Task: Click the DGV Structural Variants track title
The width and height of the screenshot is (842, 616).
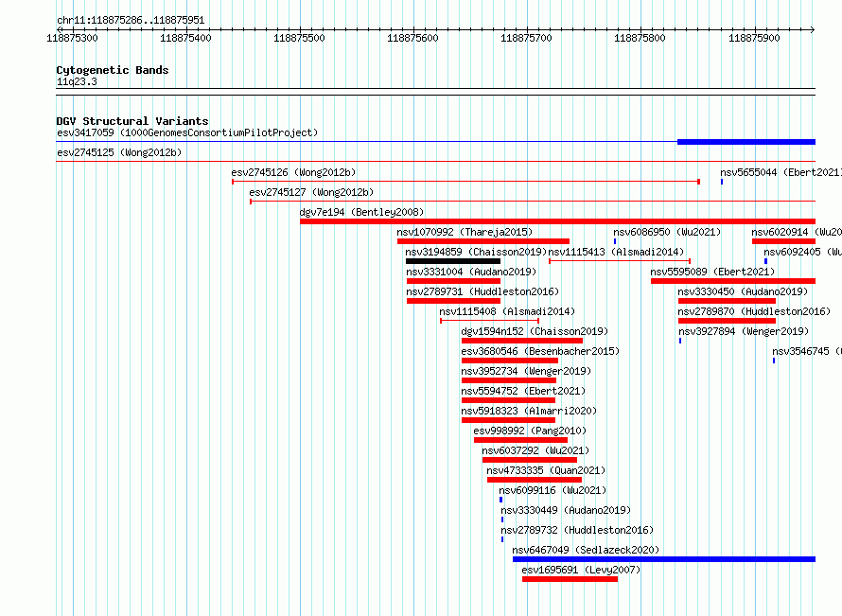Action: tap(132, 121)
